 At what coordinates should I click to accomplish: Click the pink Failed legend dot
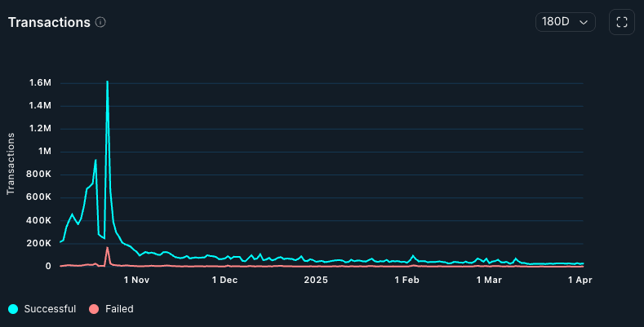94,309
